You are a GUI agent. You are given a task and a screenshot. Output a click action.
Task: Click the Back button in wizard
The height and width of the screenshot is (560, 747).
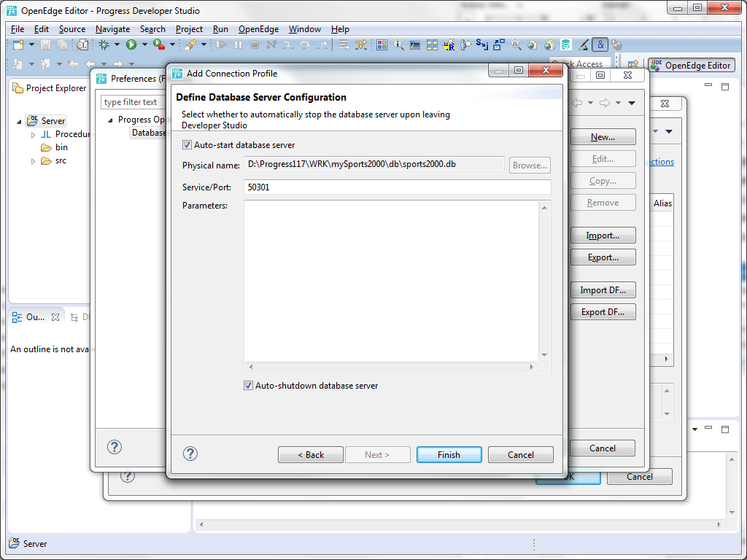[x=311, y=455]
